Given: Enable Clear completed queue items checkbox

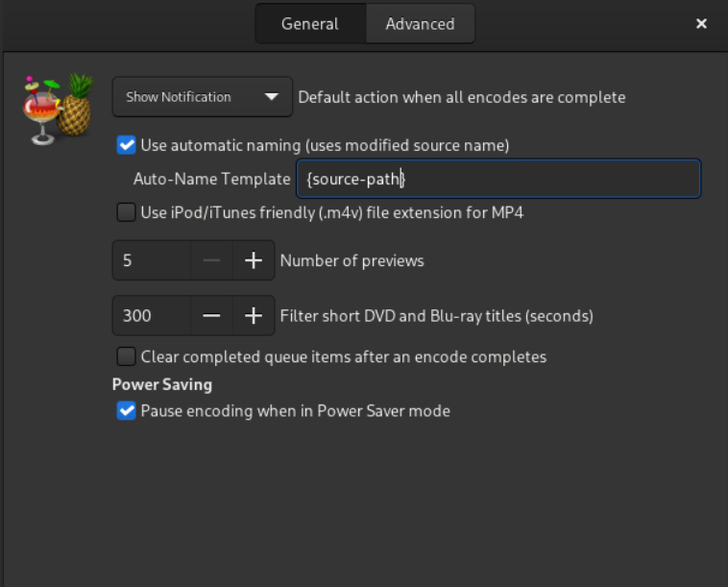Looking at the screenshot, I should pyautogui.click(x=126, y=357).
